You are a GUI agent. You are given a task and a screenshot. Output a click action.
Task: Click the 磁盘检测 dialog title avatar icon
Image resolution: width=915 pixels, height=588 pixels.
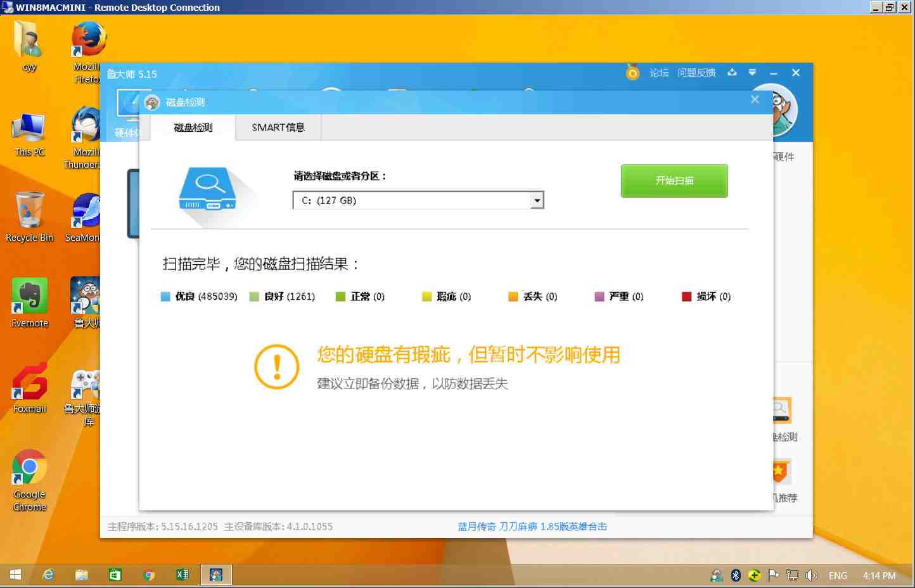(x=152, y=103)
